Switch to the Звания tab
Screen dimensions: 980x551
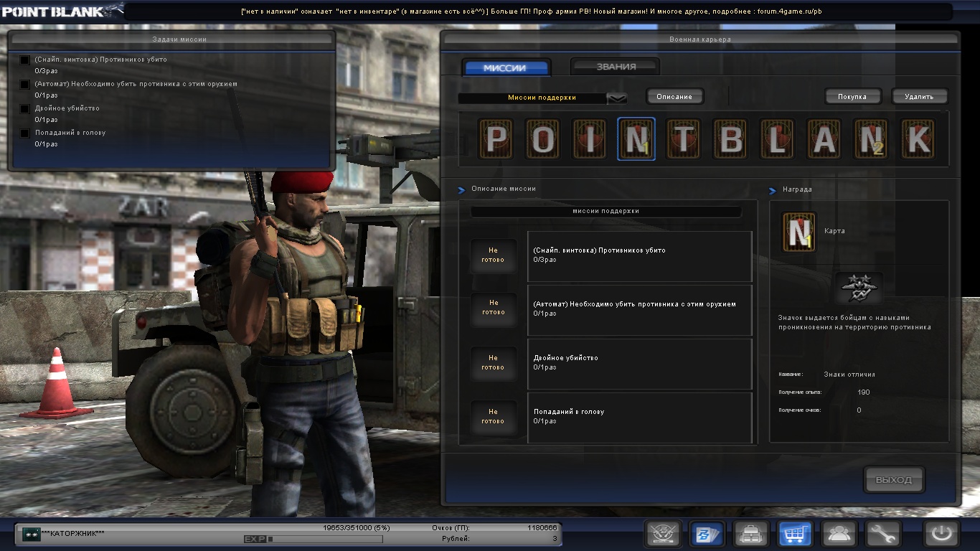point(616,67)
